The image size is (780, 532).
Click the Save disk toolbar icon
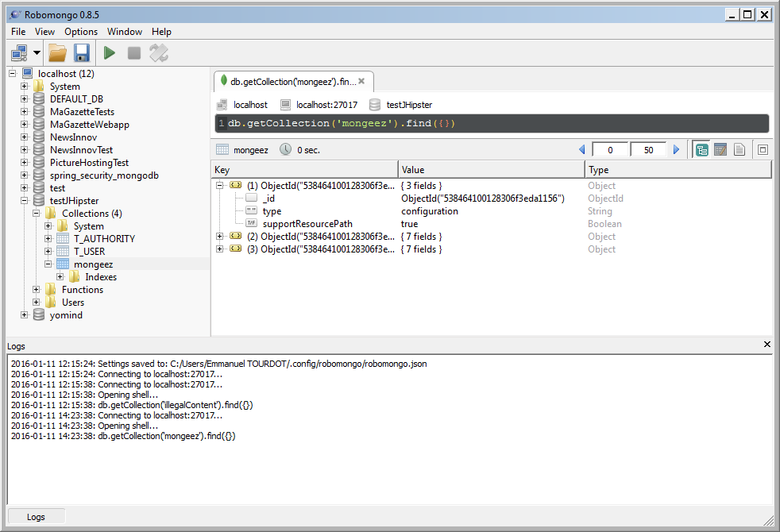tap(82, 52)
